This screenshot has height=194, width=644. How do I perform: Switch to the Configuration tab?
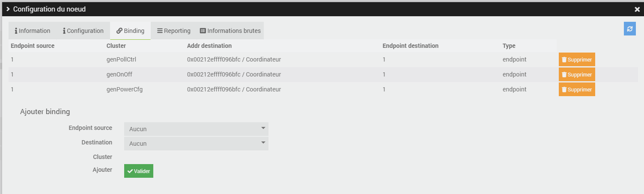(83, 31)
